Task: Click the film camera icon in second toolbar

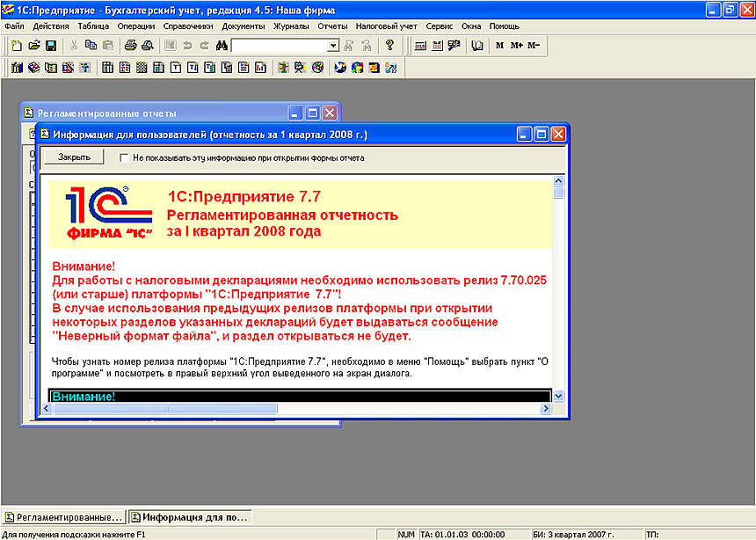Action: (x=300, y=68)
